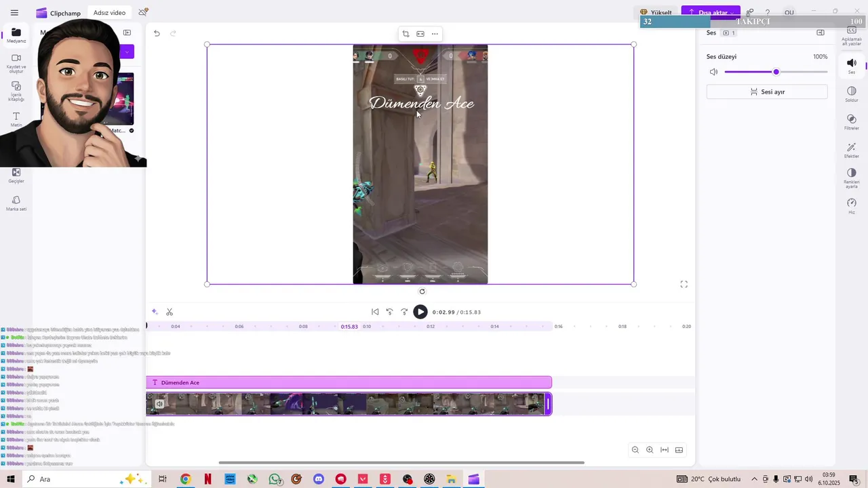Open the Geçişler transitions sidebar tab
The width and height of the screenshot is (868, 488).
click(16, 176)
